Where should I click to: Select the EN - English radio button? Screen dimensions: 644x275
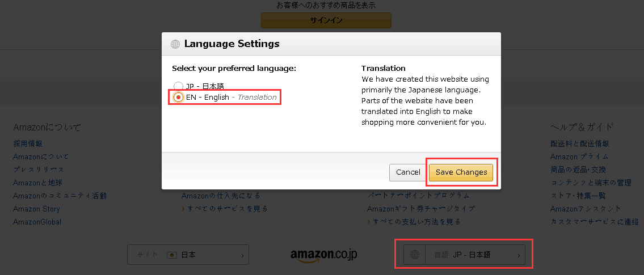click(x=178, y=98)
